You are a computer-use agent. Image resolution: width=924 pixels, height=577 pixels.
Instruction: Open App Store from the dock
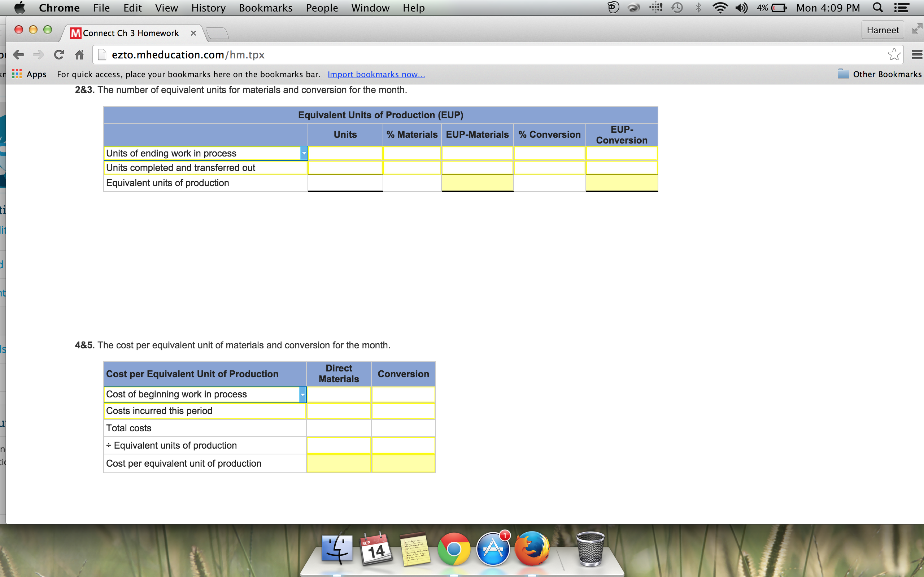pyautogui.click(x=493, y=549)
